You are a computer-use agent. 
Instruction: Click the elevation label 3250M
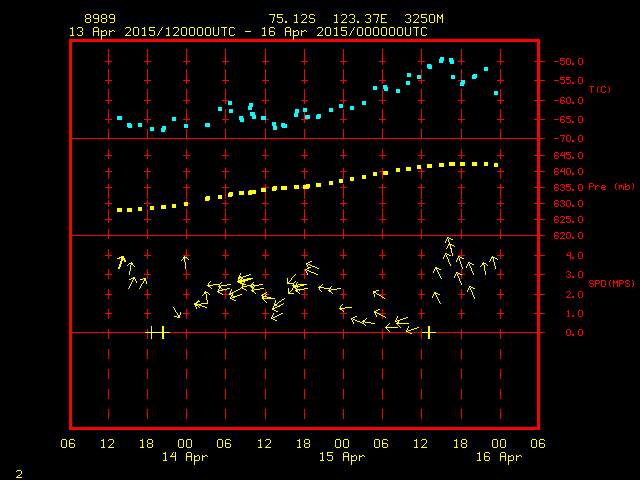point(424,19)
